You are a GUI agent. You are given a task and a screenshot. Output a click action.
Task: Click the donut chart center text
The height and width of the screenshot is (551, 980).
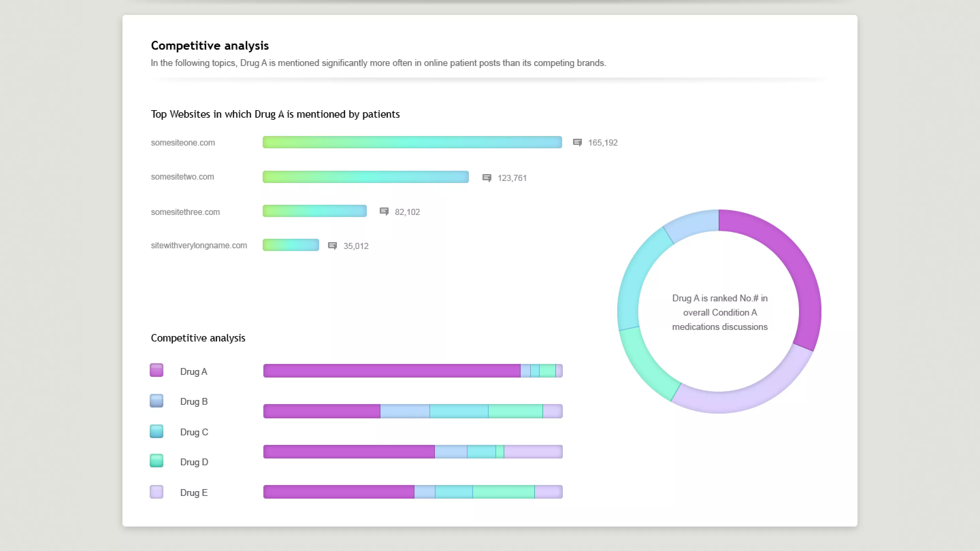[x=720, y=313]
